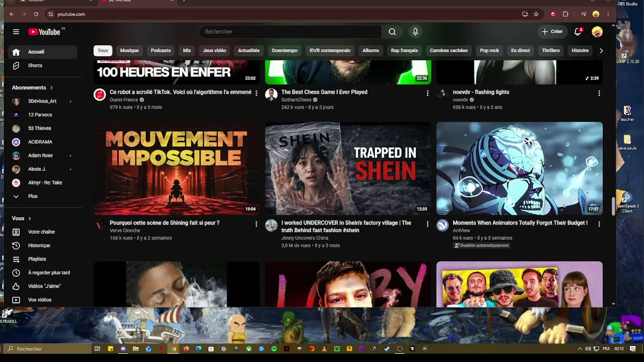Open the video title "The Best Chess Game I Ever Played"
644x362 pixels.
[324, 92]
